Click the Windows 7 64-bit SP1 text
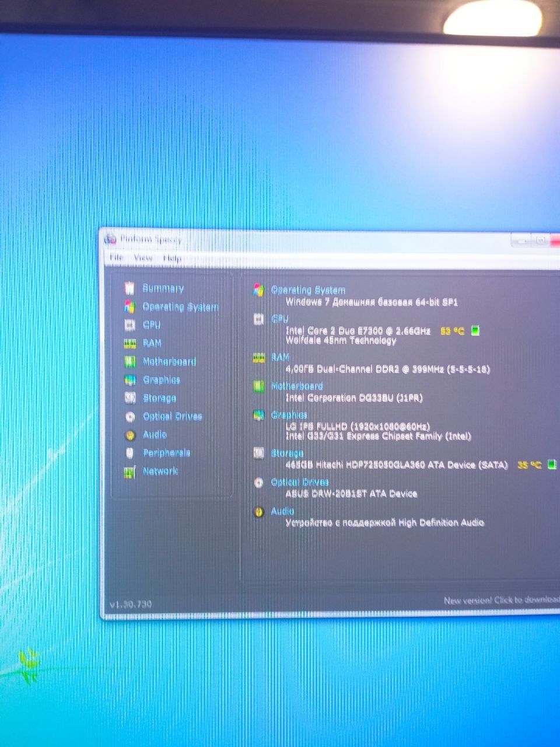 click(372, 302)
